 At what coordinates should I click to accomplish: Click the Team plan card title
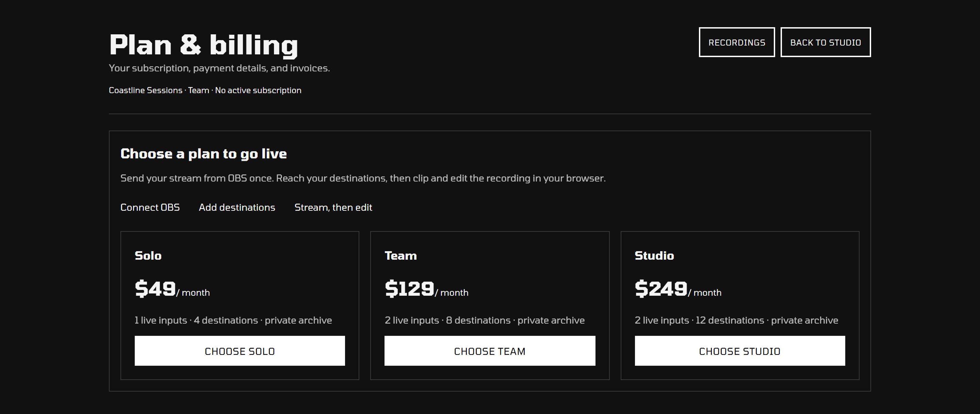pos(401,256)
